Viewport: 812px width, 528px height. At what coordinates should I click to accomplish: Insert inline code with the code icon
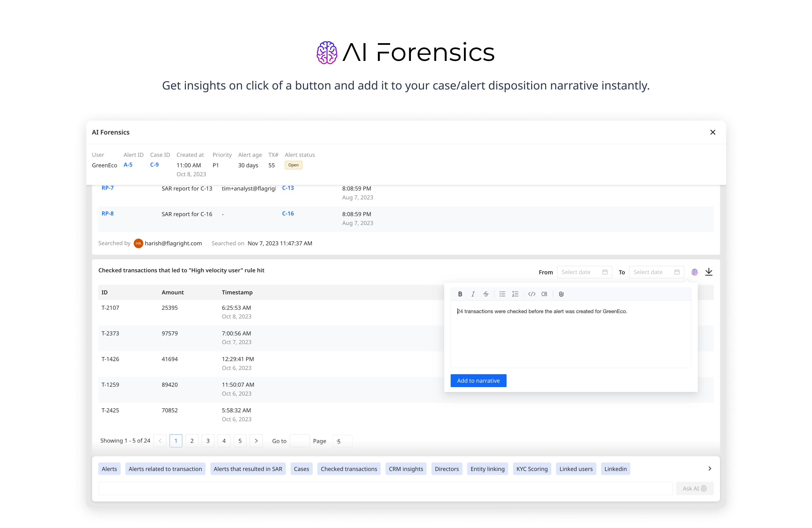532,294
